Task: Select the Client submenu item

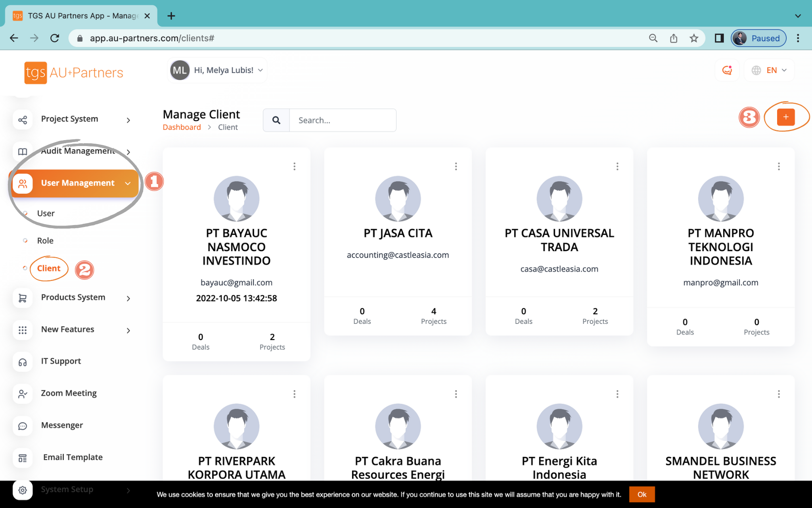Action: click(49, 268)
